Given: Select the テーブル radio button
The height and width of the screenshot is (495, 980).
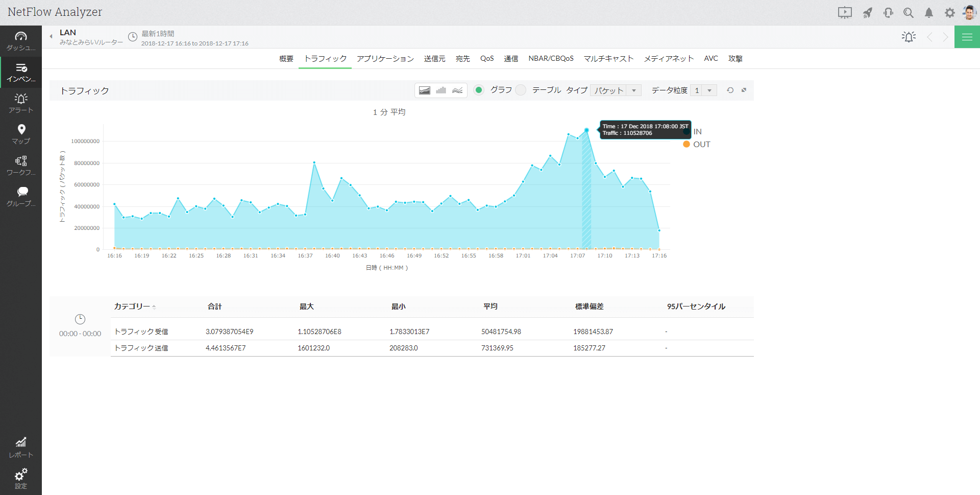Looking at the screenshot, I should [x=521, y=90].
